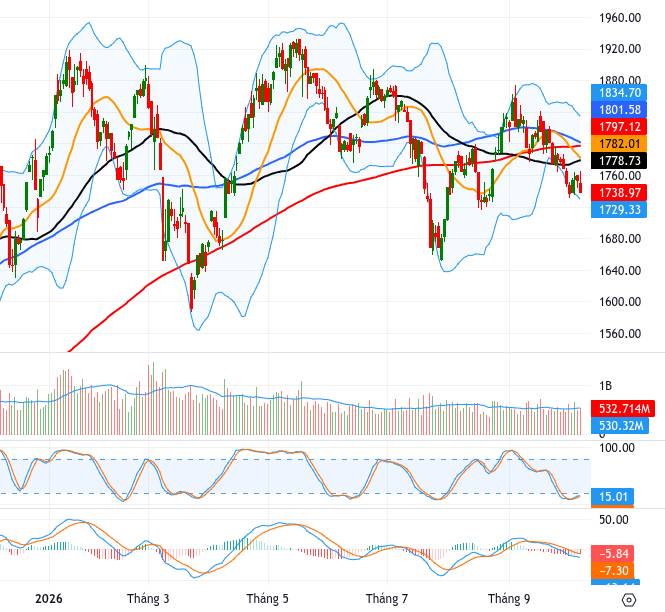Click the -5.84 MACD histogram label
Viewport: 665px width, 612px height.
coord(612,553)
